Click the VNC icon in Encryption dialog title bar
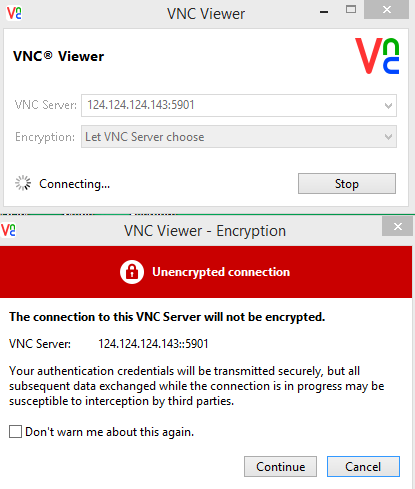The image size is (415, 489). coord(8,230)
